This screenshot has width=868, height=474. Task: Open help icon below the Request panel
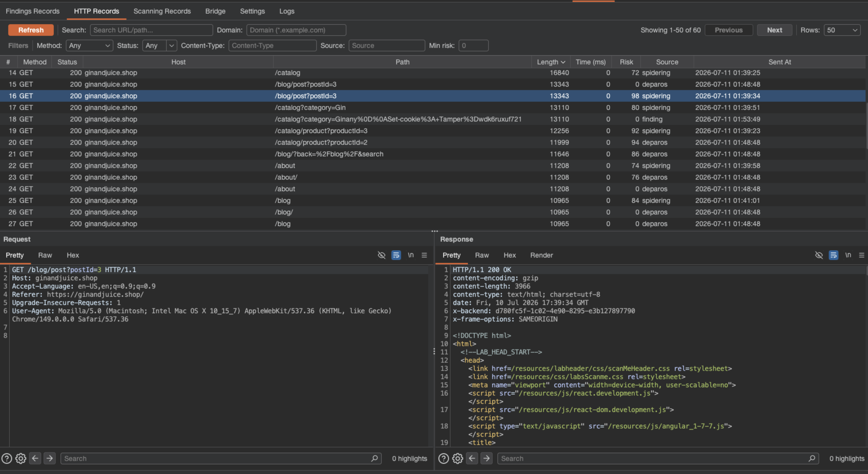coord(7,459)
